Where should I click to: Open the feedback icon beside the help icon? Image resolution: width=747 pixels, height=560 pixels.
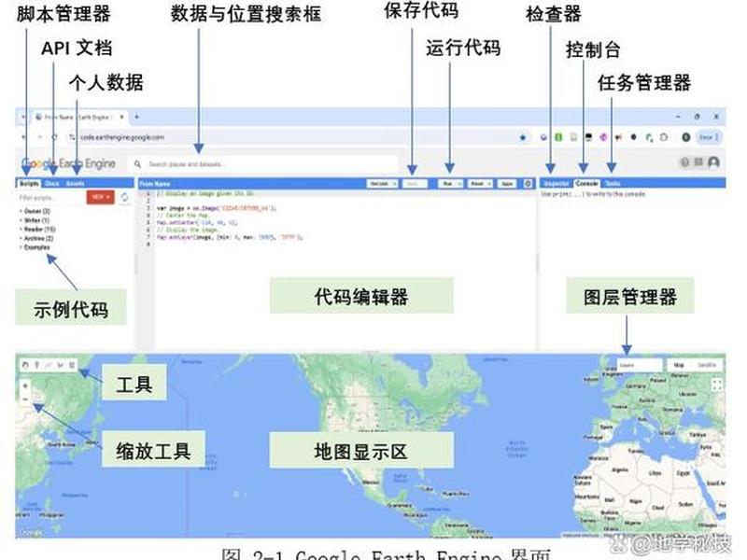(x=698, y=162)
